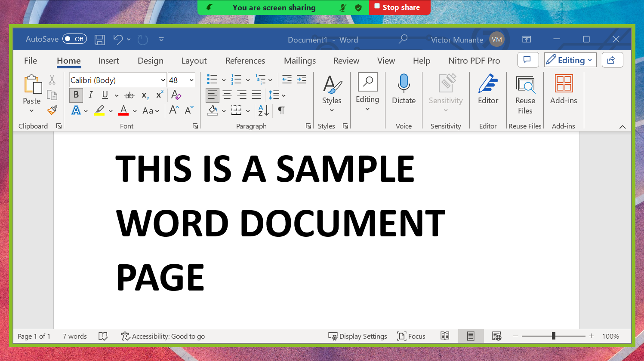
Task: Open the Change Case Aa dropdown
Action: [x=151, y=111]
